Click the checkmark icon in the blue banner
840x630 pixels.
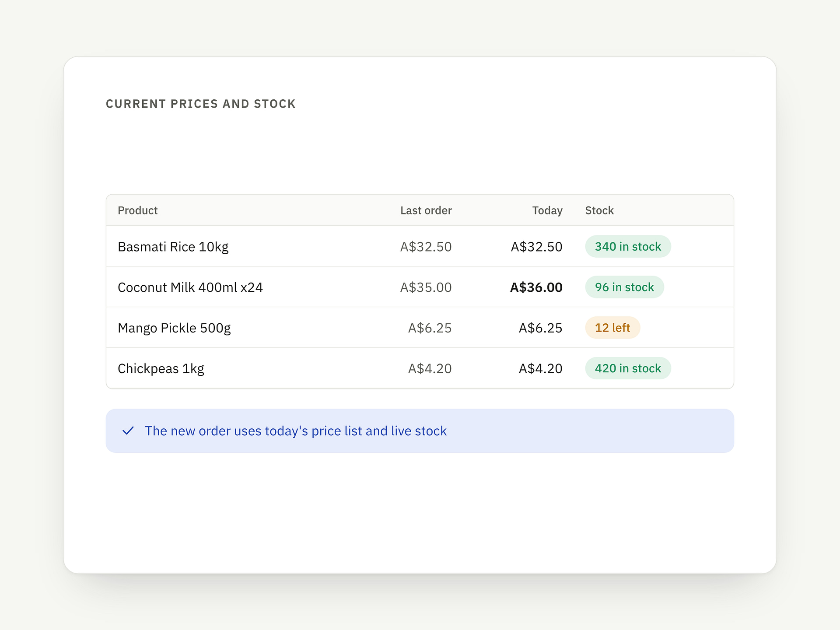click(x=128, y=431)
